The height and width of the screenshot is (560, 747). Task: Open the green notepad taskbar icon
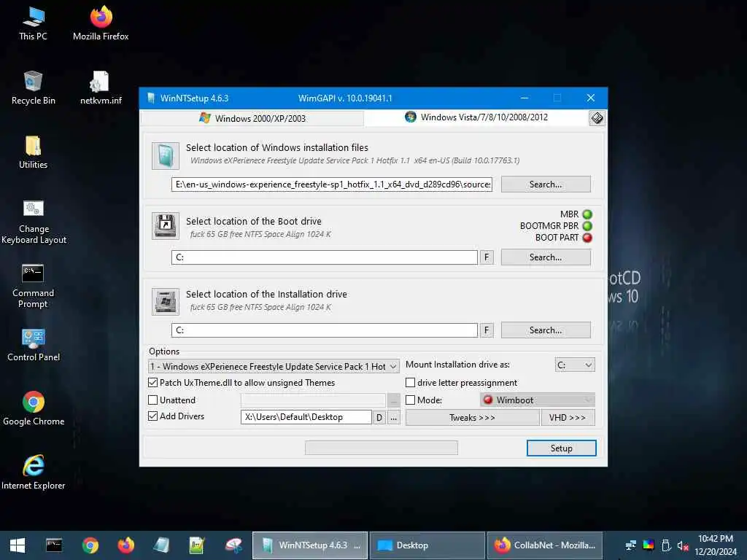197,545
